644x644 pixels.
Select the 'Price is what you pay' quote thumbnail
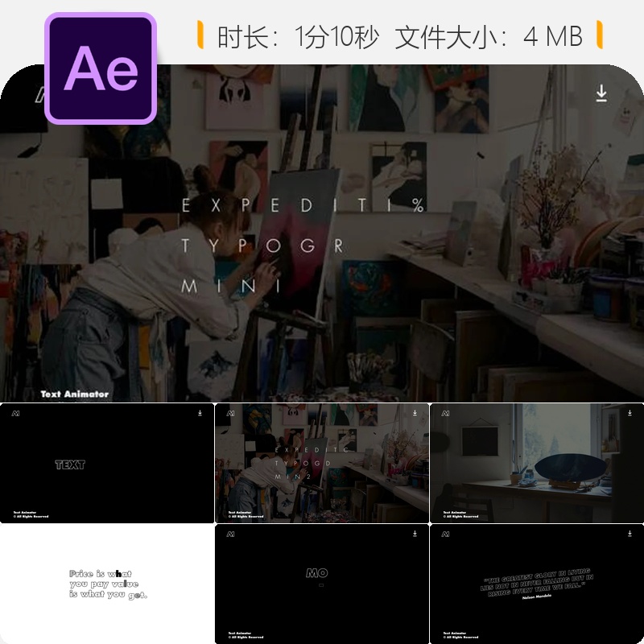click(105, 581)
